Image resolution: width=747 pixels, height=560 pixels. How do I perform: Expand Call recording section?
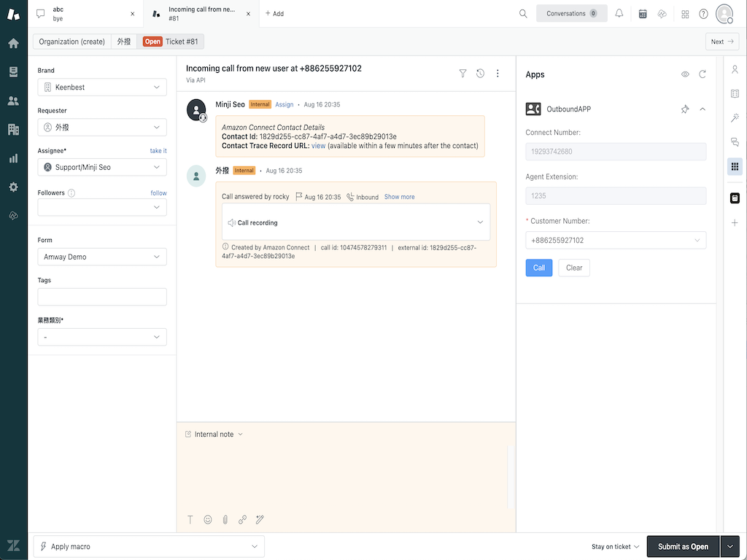[x=356, y=222]
